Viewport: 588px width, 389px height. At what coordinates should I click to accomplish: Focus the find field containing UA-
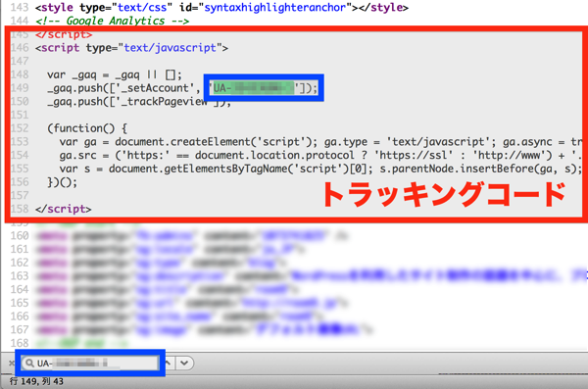coord(90,364)
